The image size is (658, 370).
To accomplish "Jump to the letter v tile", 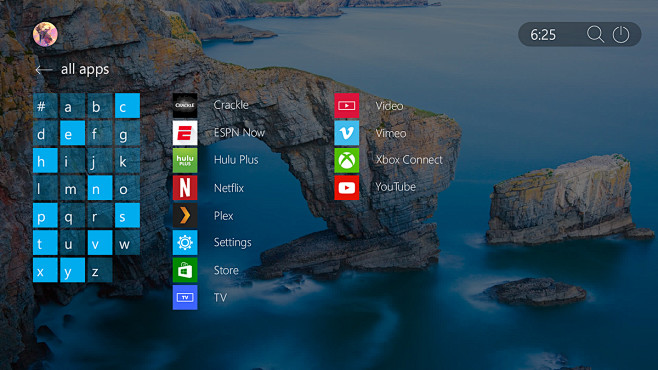I will point(100,242).
